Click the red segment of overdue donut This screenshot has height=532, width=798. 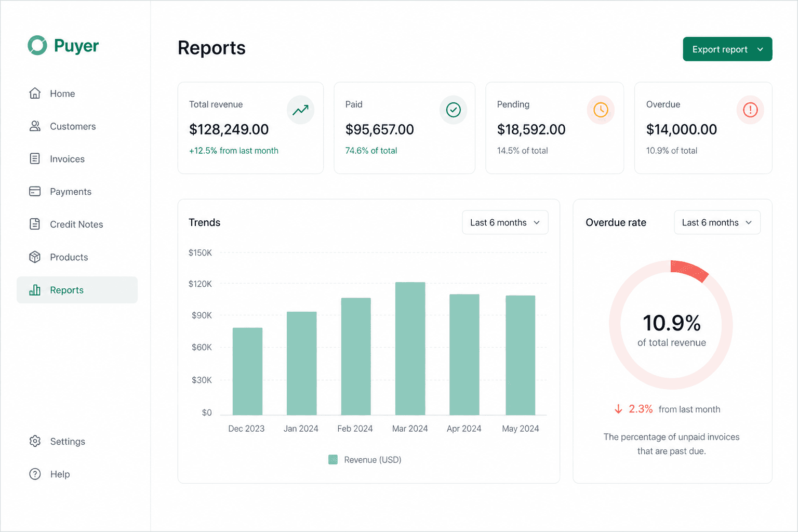coord(690,270)
